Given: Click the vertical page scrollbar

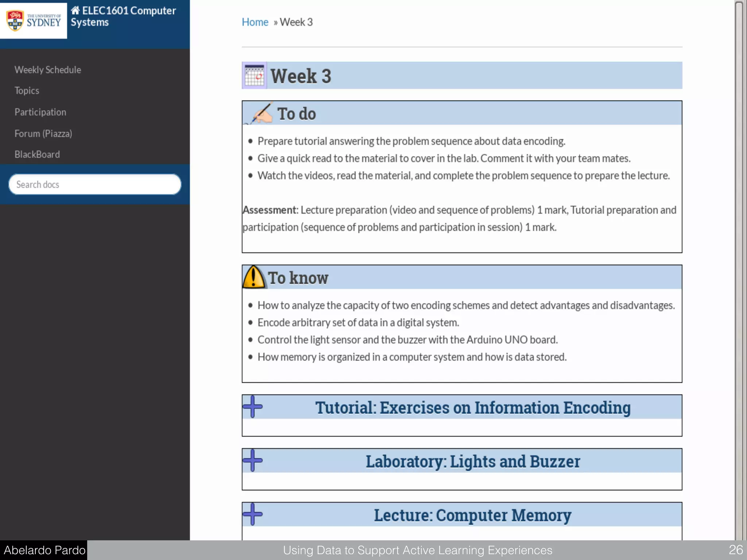Looking at the screenshot, I should tap(739, 270).
